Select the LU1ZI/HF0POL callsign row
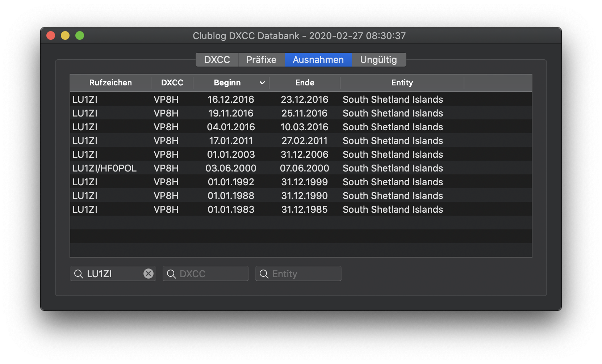The width and height of the screenshot is (602, 364). pyautogui.click(x=301, y=168)
